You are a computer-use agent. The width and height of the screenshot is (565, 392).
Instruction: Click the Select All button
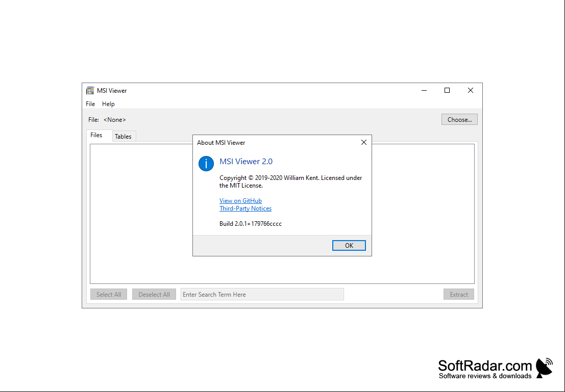(109, 295)
